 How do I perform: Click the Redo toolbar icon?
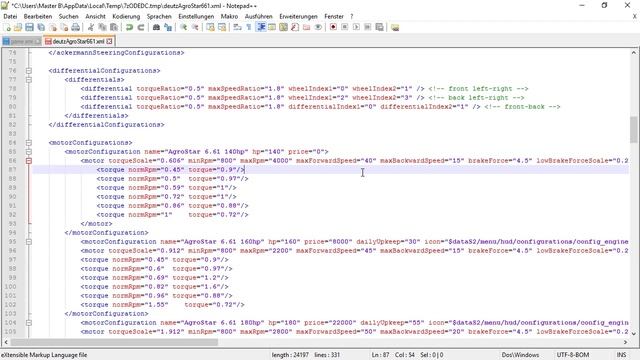(140, 27)
